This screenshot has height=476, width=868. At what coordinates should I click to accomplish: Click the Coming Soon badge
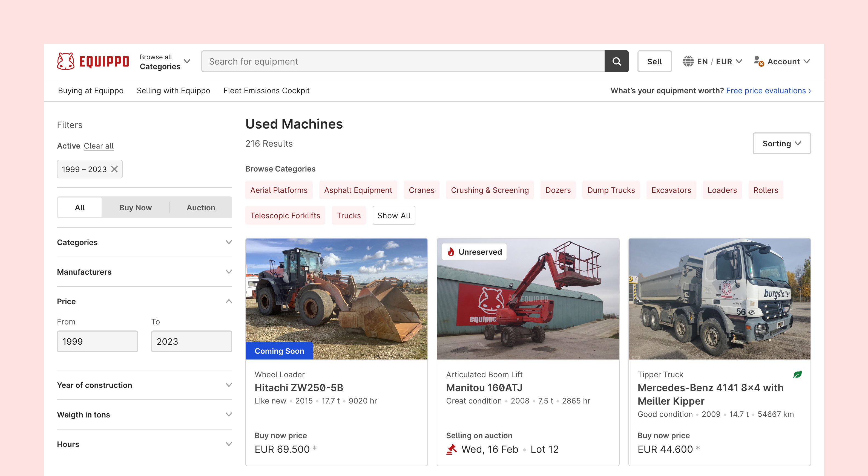tap(279, 351)
